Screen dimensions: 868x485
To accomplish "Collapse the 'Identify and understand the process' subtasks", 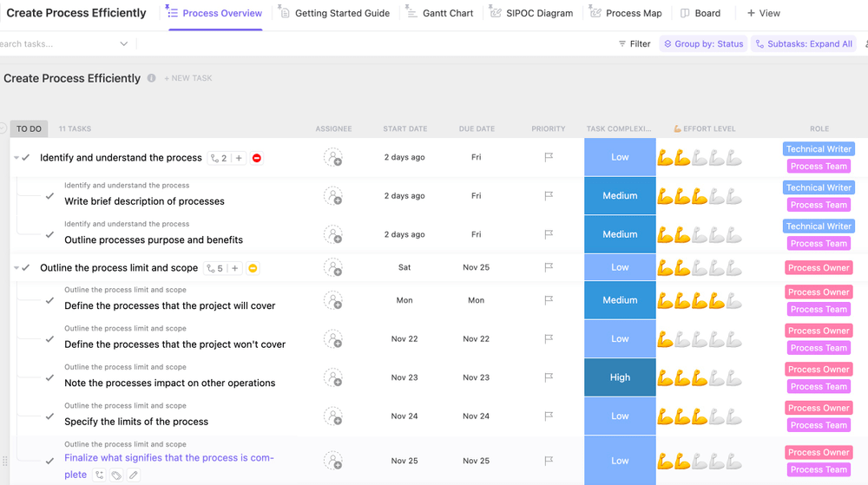I will coord(16,158).
